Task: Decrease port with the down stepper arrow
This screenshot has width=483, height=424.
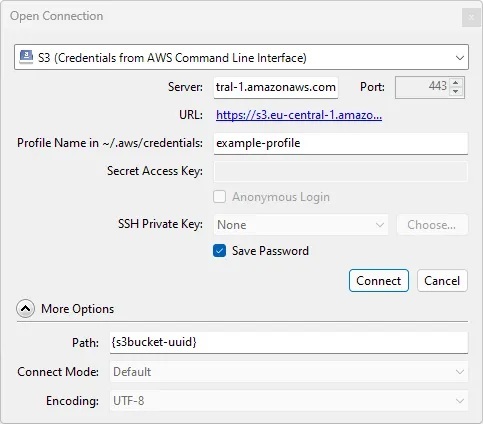Action: pos(456,92)
